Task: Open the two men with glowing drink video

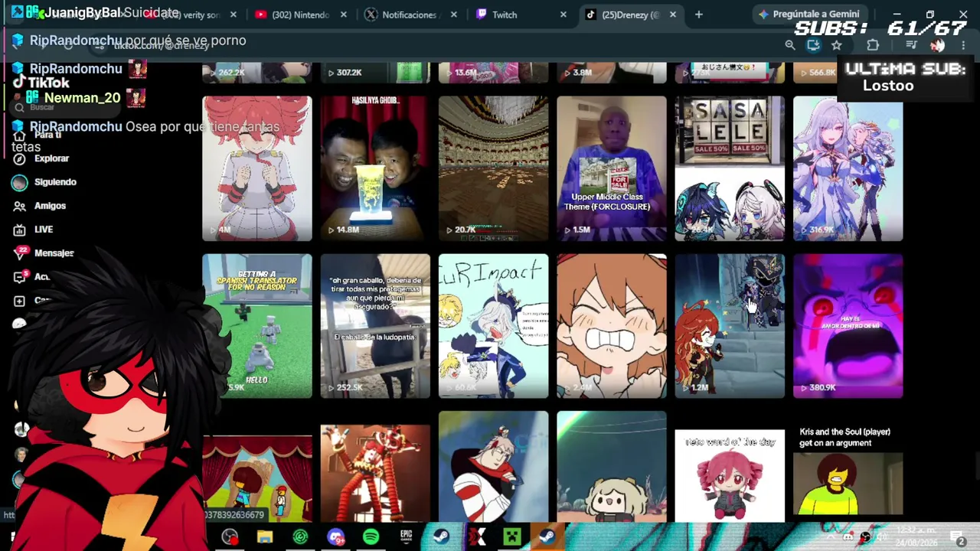Action: pos(375,168)
